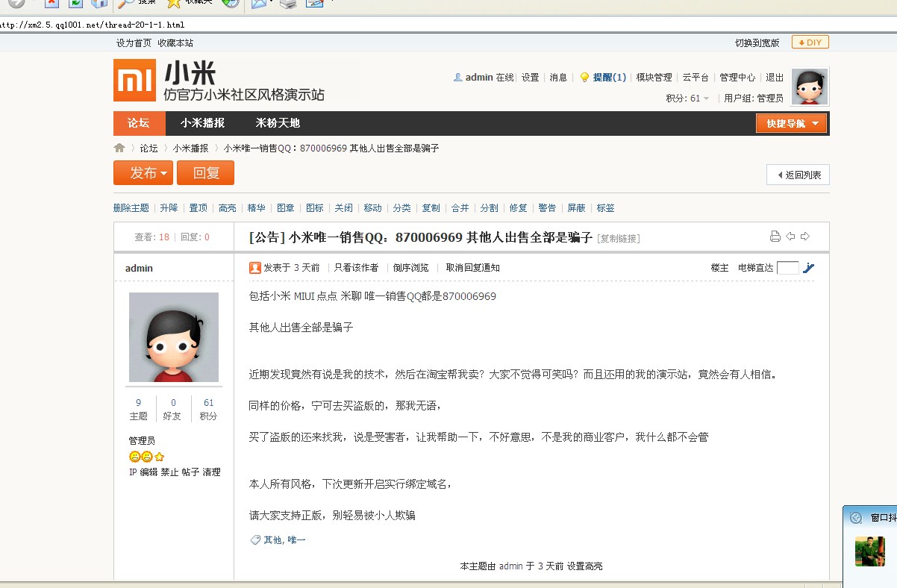Go to next thread with right arrow
Viewport: 897px width, 588px height.
[805, 237]
